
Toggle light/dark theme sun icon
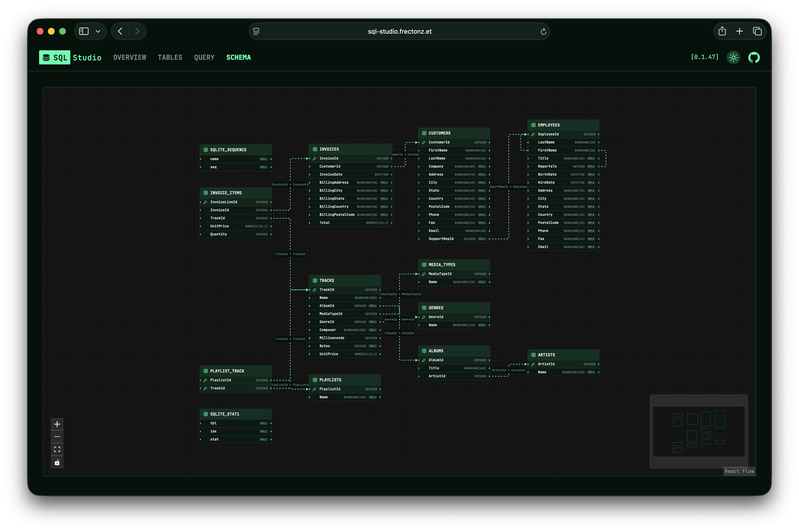pyautogui.click(x=734, y=57)
